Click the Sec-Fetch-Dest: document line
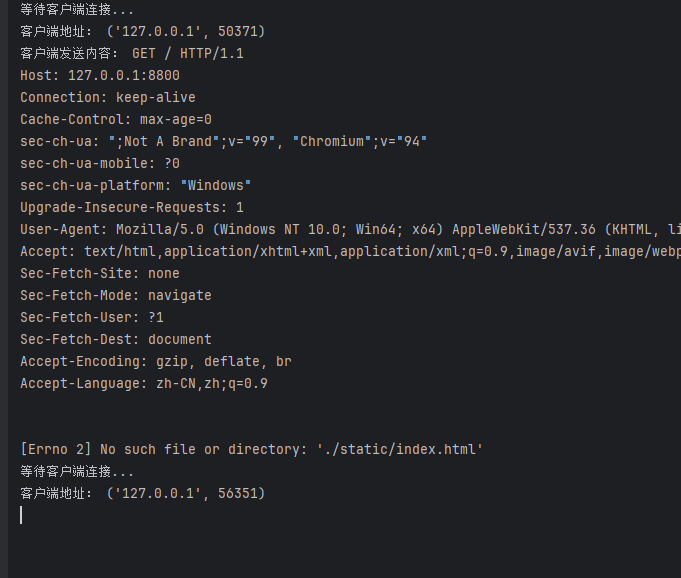 [x=116, y=339]
